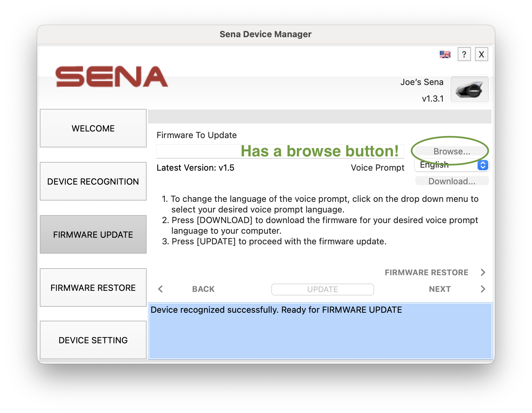
Task: Open help with the question mark icon
Action: (x=464, y=54)
